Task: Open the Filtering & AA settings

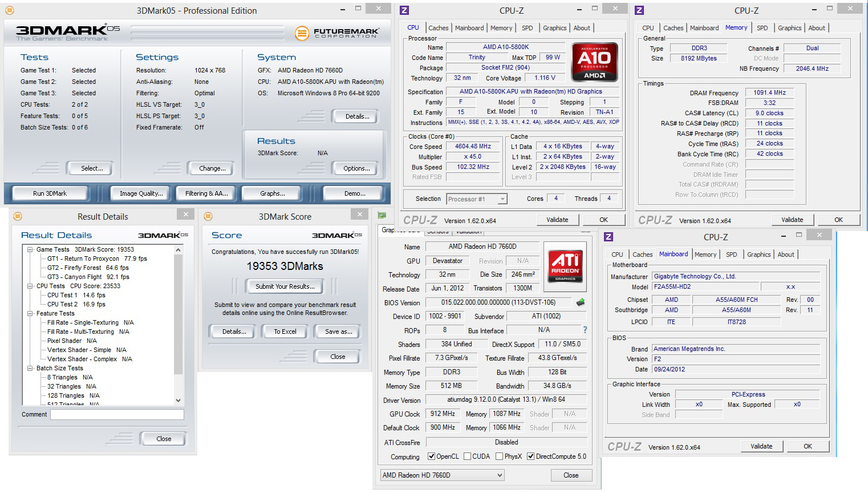Action: (206, 193)
